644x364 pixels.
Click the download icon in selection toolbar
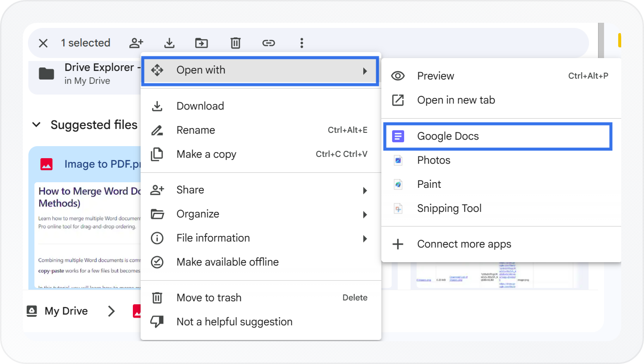click(169, 43)
